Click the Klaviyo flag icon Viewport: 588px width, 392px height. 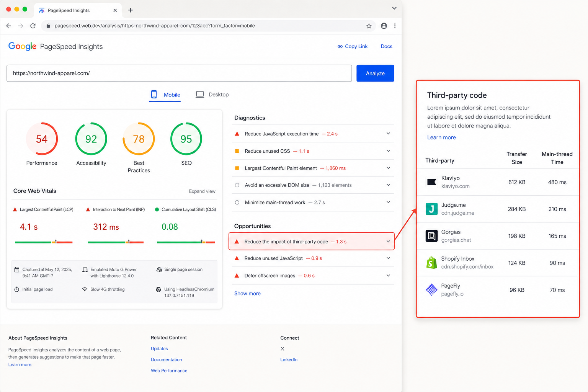[x=431, y=182]
